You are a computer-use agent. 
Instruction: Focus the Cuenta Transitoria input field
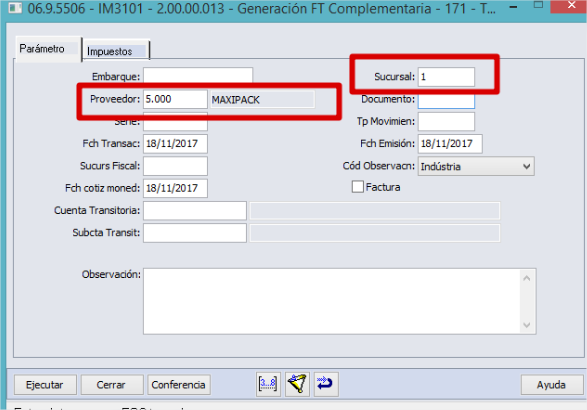195,210
